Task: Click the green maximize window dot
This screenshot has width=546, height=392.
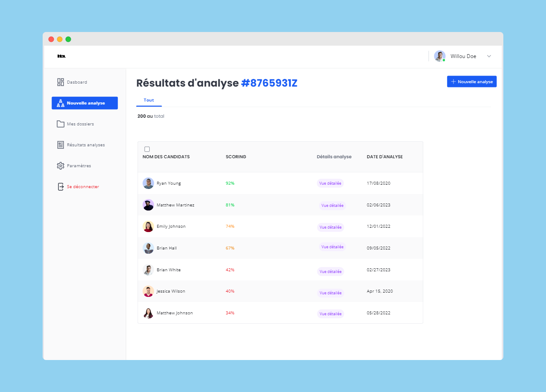Action: [68, 39]
